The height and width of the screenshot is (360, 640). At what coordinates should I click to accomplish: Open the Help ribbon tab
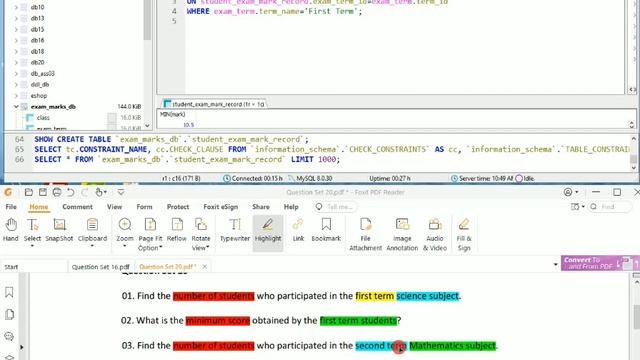(291, 207)
